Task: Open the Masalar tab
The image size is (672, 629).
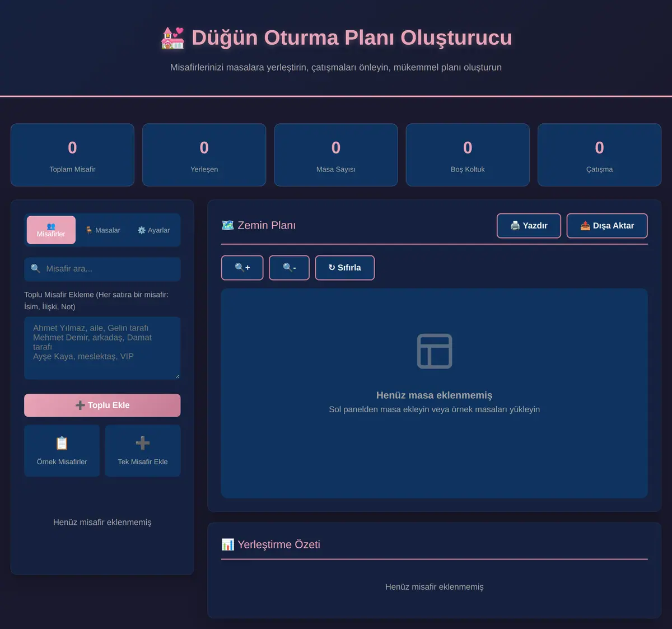Action: pyautogui.click(x=102, y=230)
